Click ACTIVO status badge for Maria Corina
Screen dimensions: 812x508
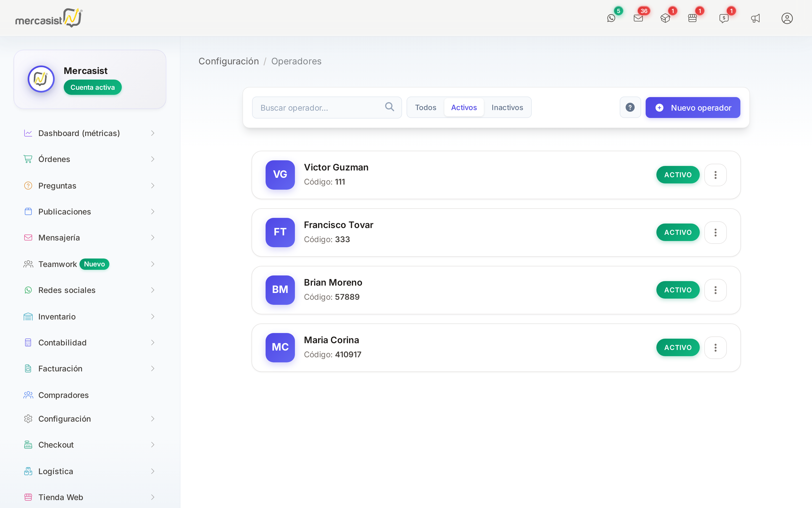pyautogui.click(x=678, y=347)
